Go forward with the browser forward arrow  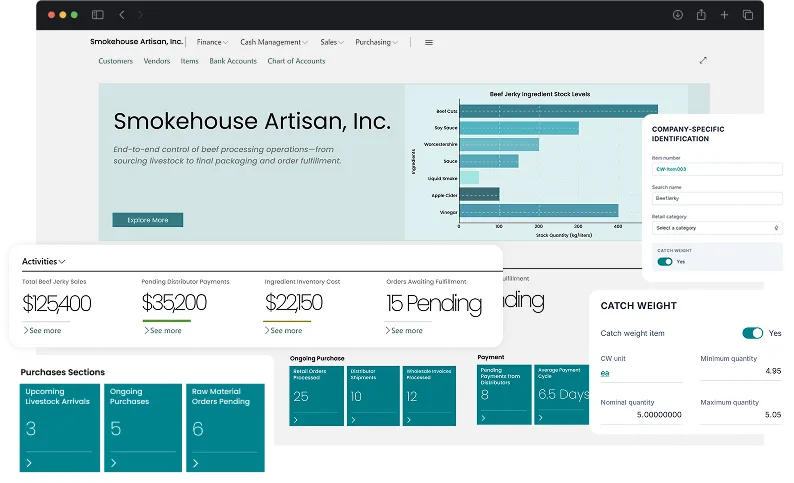click(140, 15)
